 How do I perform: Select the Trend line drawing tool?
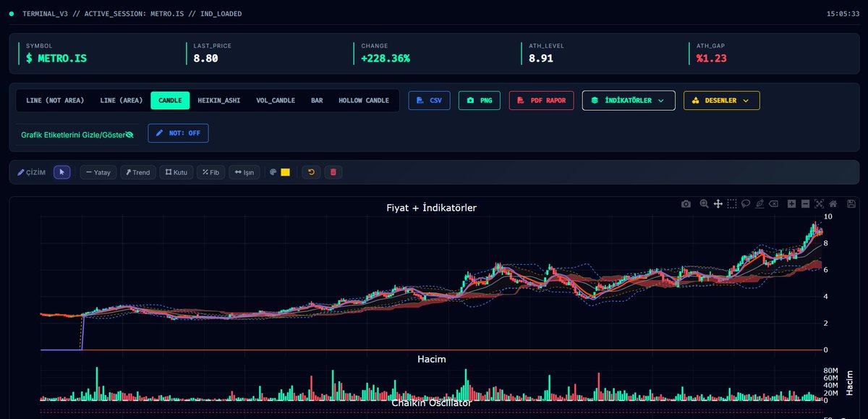point(137,172)
